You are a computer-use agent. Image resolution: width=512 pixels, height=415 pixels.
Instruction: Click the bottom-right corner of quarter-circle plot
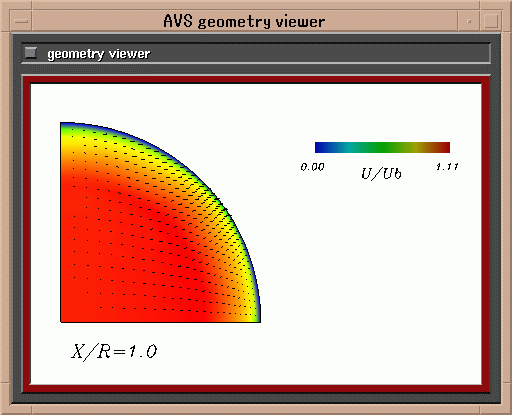pyautogui.click(x=259, y=321)
